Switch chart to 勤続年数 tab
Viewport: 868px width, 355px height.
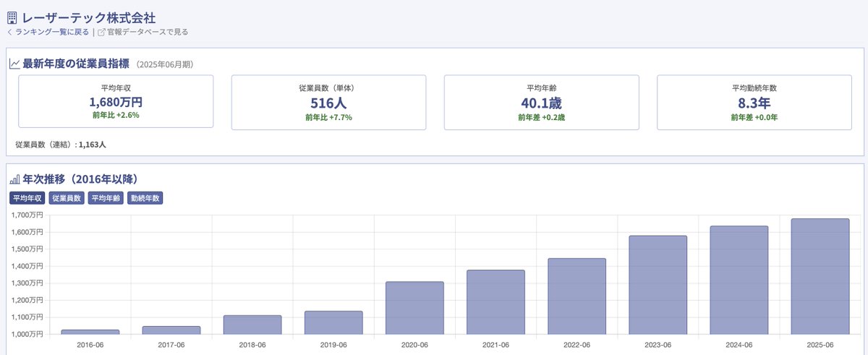pos(145,197)
